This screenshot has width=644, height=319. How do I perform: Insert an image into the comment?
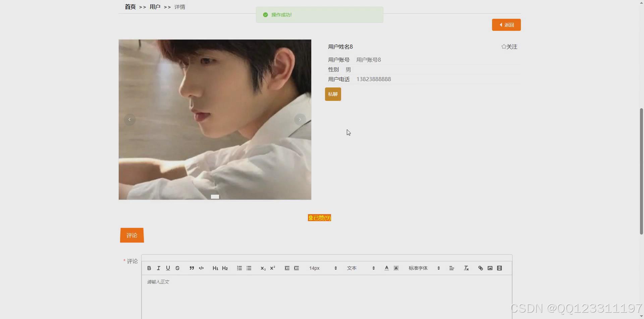(x=490, y=268)
